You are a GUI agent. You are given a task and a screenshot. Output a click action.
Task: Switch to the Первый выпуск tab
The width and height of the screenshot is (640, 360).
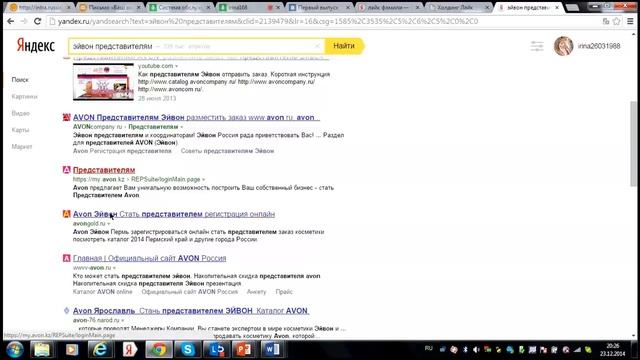318,7
